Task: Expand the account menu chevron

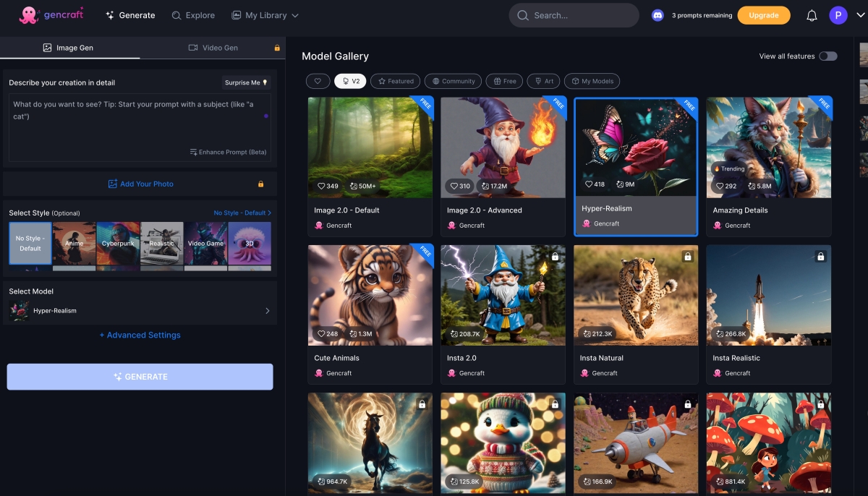Action: [x=859, y=15]
